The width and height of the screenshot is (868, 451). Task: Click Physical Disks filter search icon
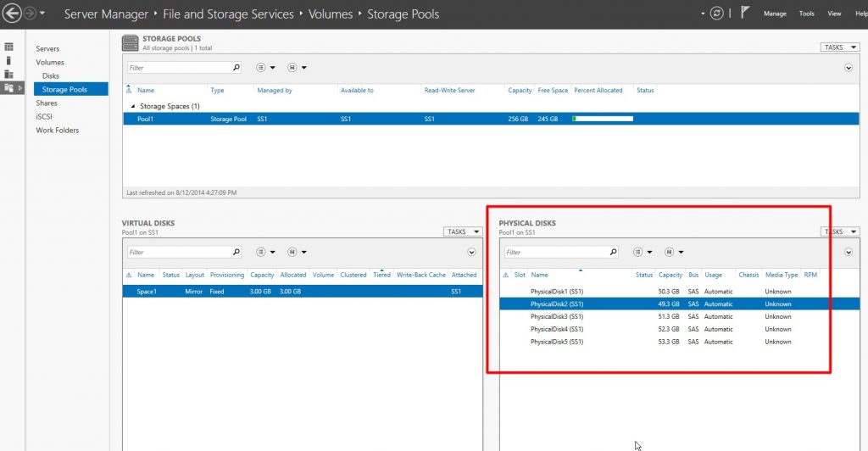pos(614,252)
